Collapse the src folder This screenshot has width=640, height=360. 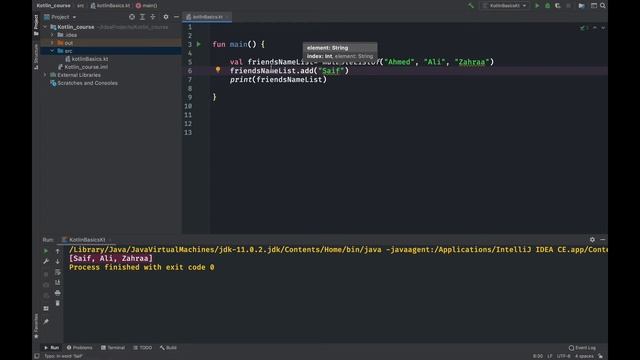pyautogui.click(x=52, y=51)
